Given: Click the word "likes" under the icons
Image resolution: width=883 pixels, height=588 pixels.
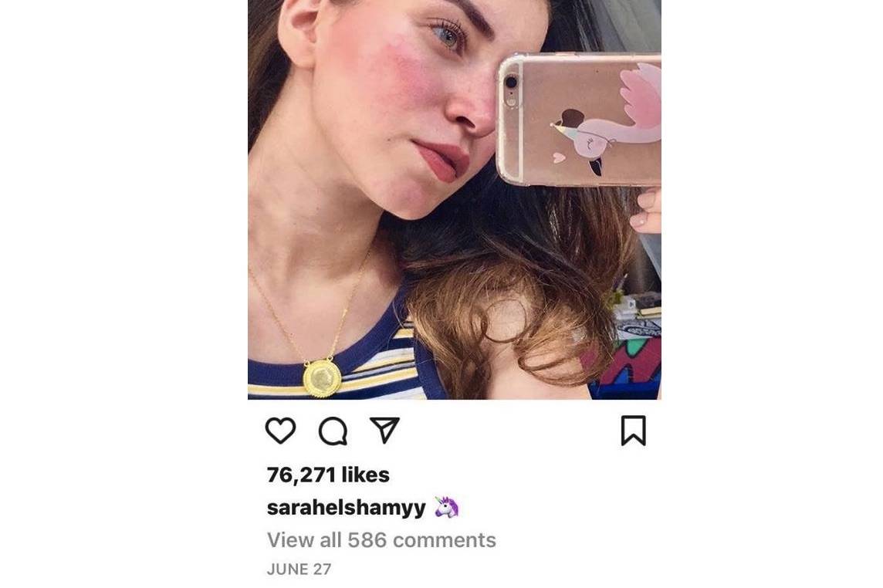Looking at the screenshot, I should (366, 475).
